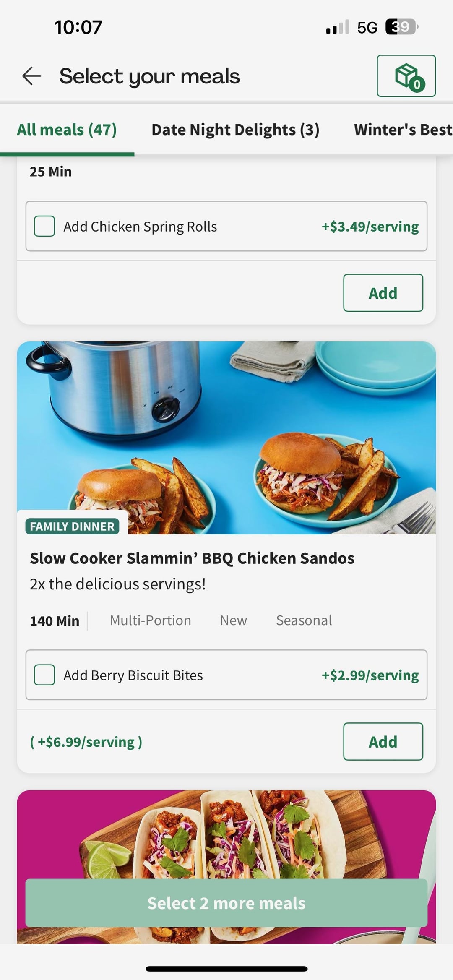Tap the Seasonal tag
Screen dimensions: 453x980
[x=304, y=620]
